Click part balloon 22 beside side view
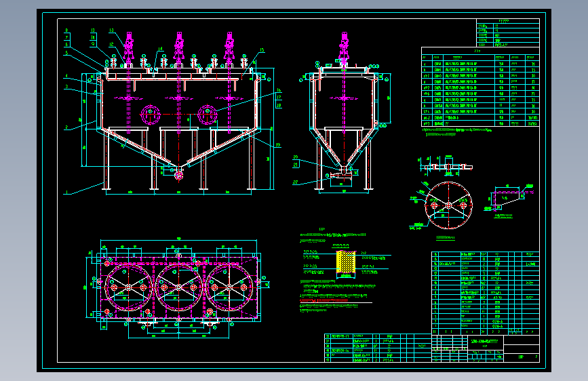Viewport: 588px width, 381px height. [x=296, y=182]
